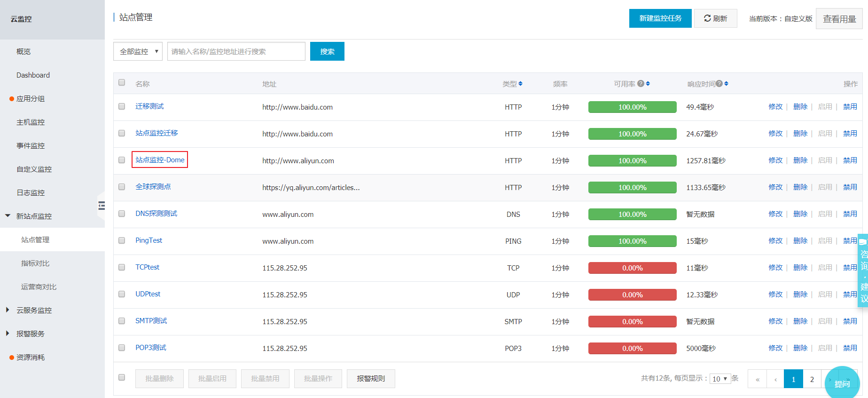The height and width of the screenshot is (398, 868).
Task: Open the 全部监控 filter dropdown
Action: tap(138, 51)
